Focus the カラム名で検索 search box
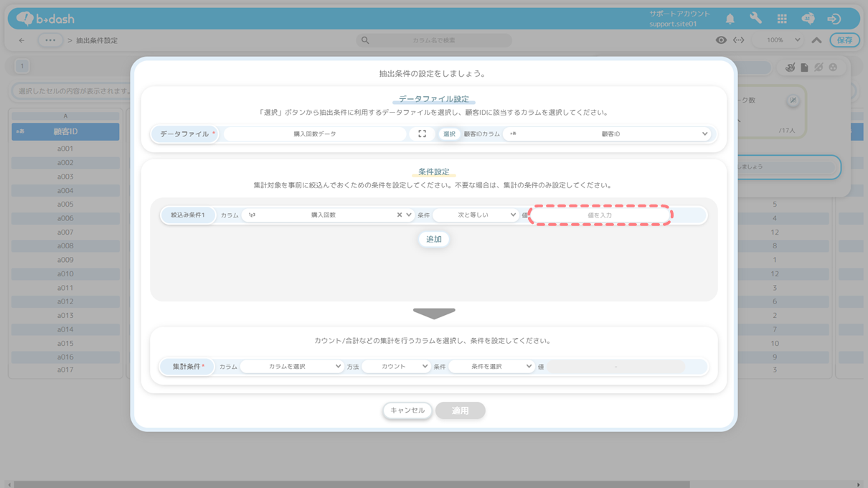The image size is (868, 488). (x=434, y=40)
